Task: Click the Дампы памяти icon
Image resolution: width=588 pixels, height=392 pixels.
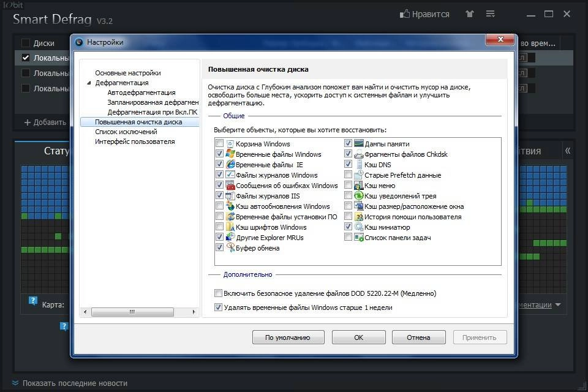Action: click(359, 144)
